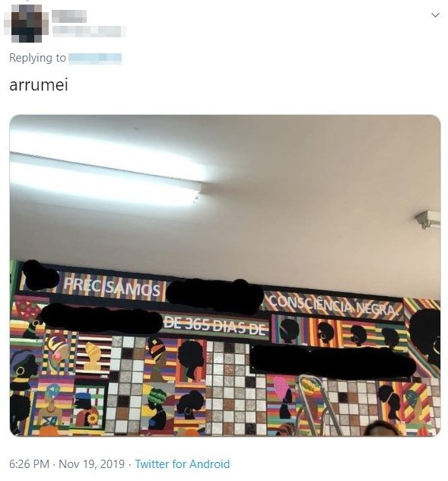The height and width of the screenshot is (481, 448).
Task: Open the tweet options chevron menu
Action: [x=435, y=14]
